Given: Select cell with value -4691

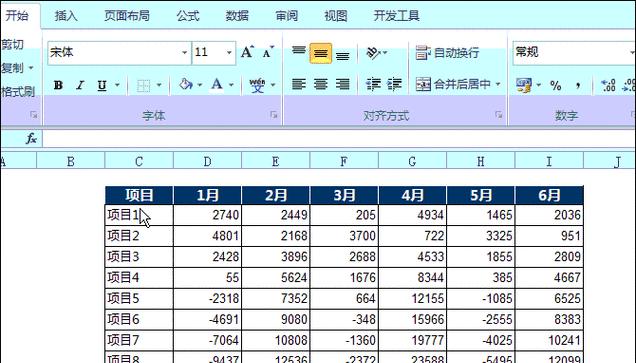Looking at the screenshot, I should (x=207, y=319).
